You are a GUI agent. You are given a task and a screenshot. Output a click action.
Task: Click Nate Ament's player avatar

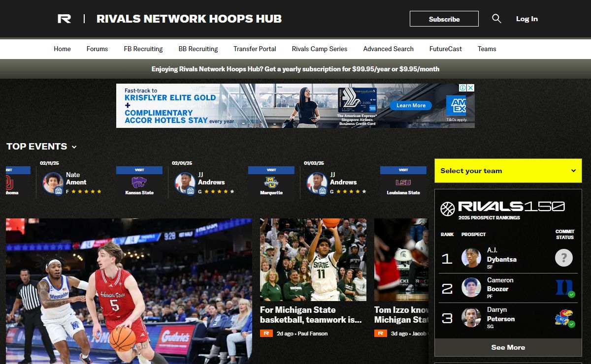point(53,183)
